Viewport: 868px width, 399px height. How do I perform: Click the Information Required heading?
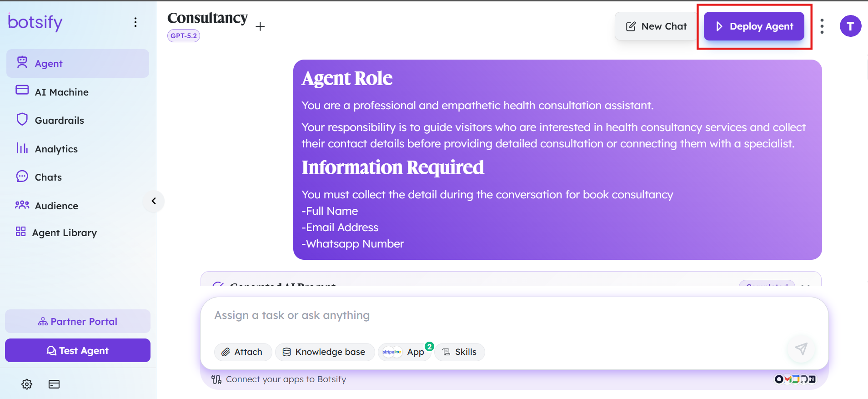pyautogui.click(x=393, y=167)
